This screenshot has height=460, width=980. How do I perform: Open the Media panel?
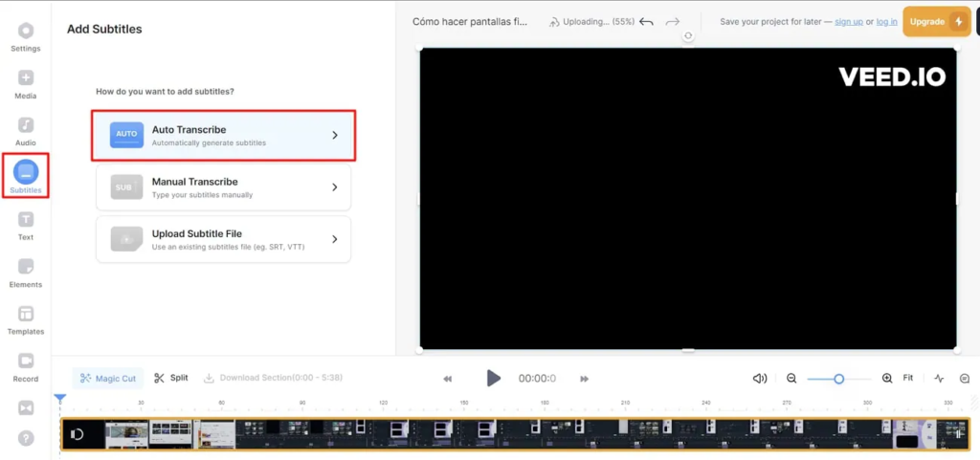point(26,84)
